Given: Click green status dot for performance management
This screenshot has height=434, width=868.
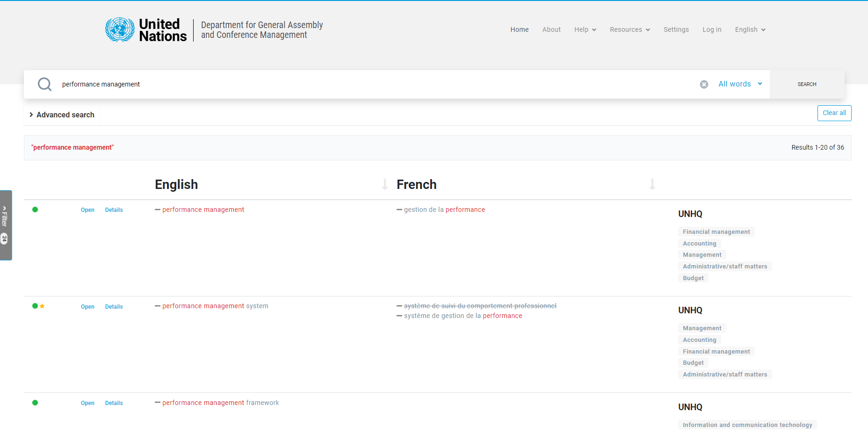Looking at the screenshot, I should 35,210.
